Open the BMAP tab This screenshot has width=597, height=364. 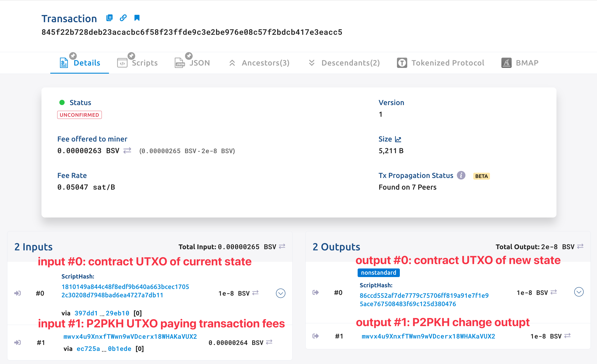520,63
